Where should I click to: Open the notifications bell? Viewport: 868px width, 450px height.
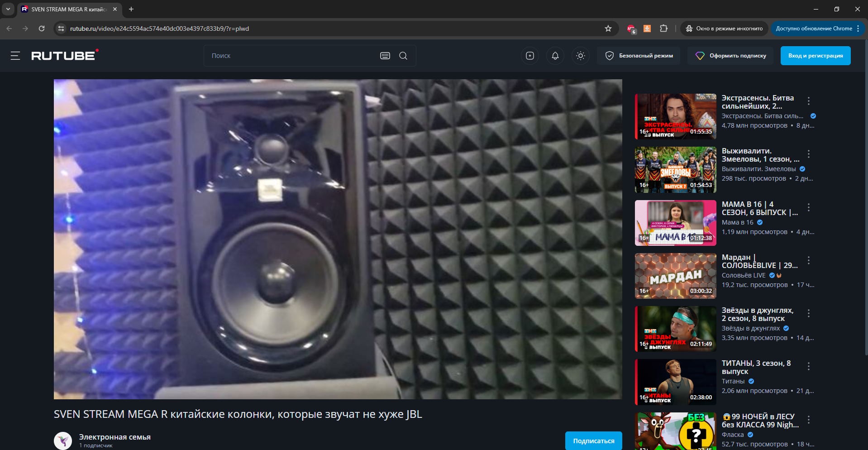click(555, 56)
